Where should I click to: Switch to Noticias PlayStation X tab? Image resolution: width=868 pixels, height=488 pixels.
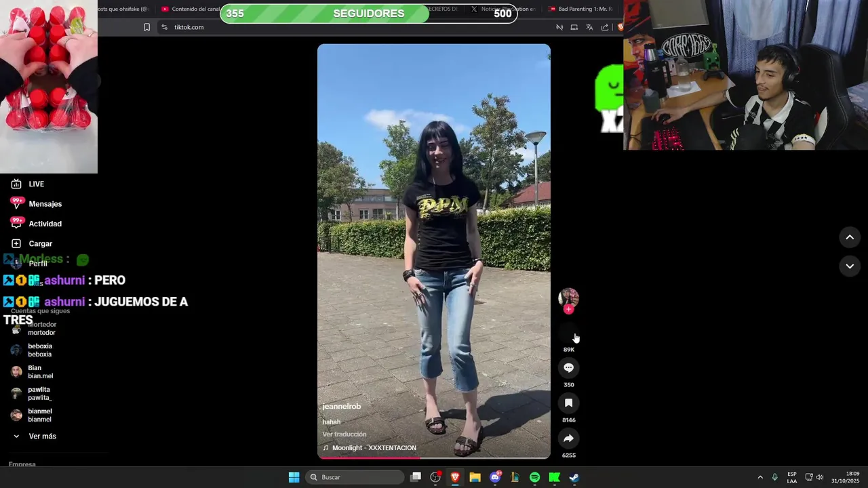[x=503, y=9]
